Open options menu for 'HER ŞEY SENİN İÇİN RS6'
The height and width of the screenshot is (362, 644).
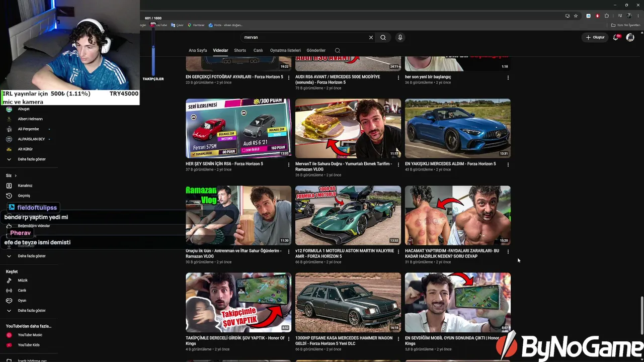coord(289,164)
